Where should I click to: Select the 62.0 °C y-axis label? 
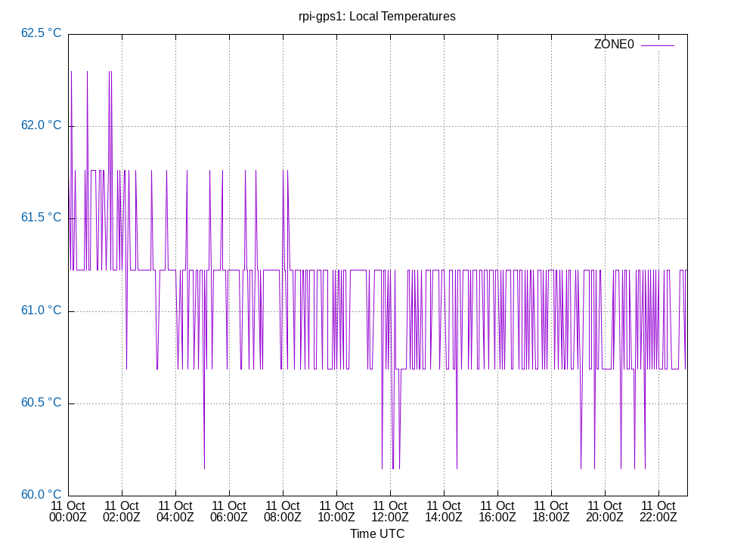tap(42, 125)
